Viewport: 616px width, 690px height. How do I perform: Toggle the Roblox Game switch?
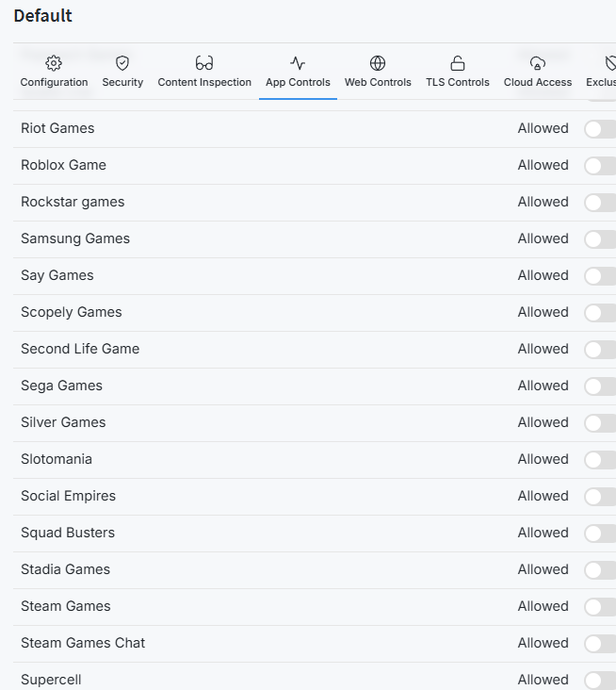600,166
